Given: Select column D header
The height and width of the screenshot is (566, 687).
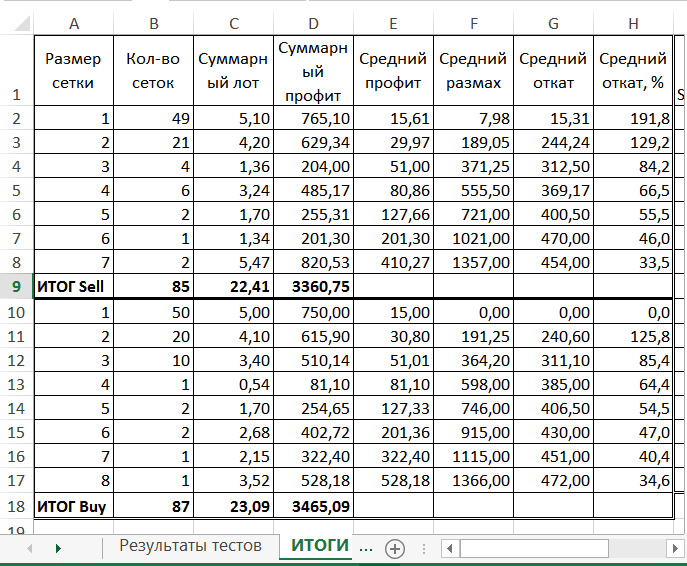Looking at the screenshot, I should click(313, 24).
